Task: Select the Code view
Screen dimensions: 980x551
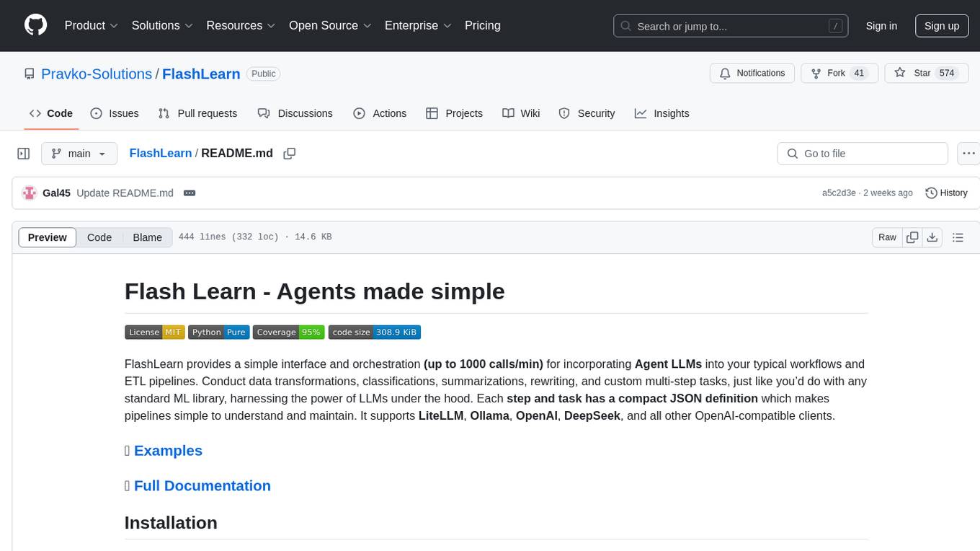Action: pyautogui.click(x=99, y=237)
